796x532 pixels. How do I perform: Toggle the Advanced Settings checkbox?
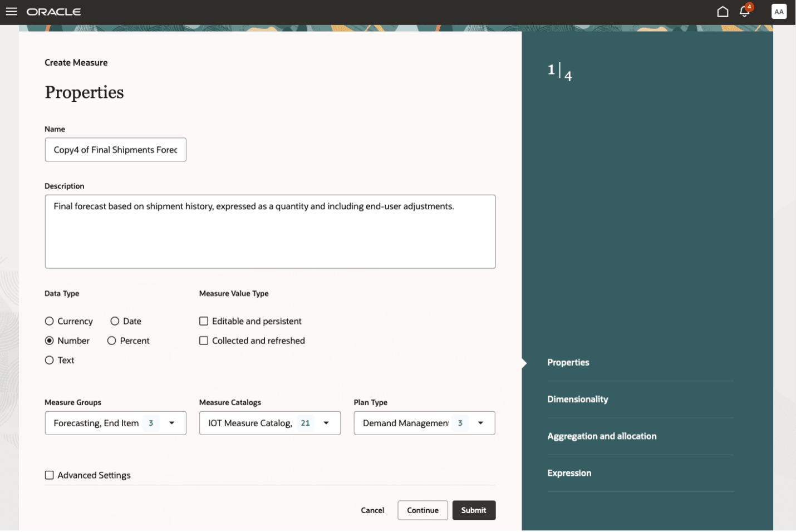(x=49, y=475)
